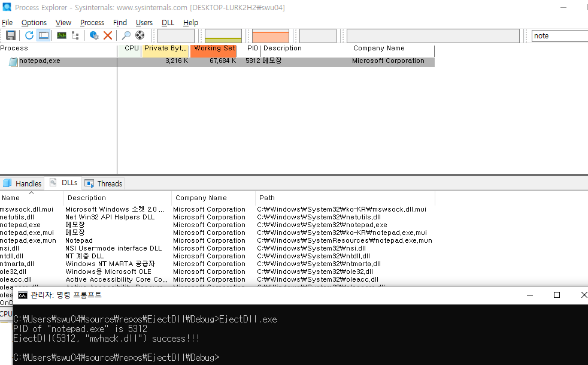Click PID value 5312 in process row
The image size is (588, 365).
[253, 61]
